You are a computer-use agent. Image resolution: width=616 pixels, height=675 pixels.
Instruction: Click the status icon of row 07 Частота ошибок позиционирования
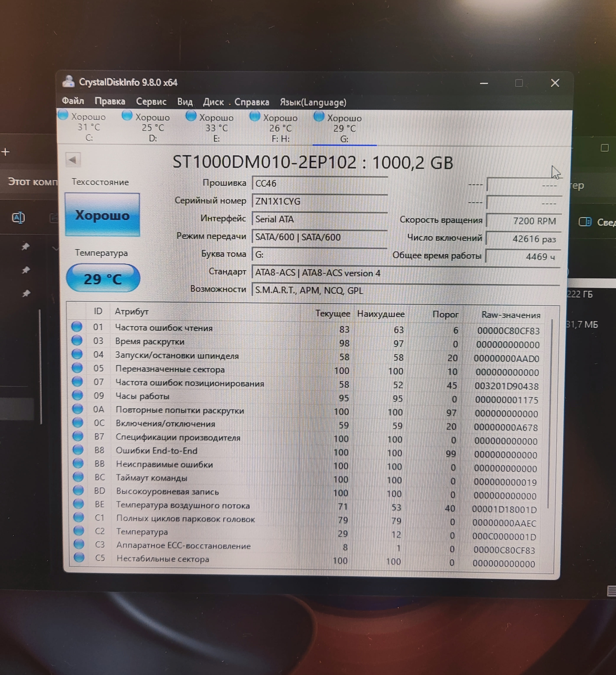[x=77, y=381]
